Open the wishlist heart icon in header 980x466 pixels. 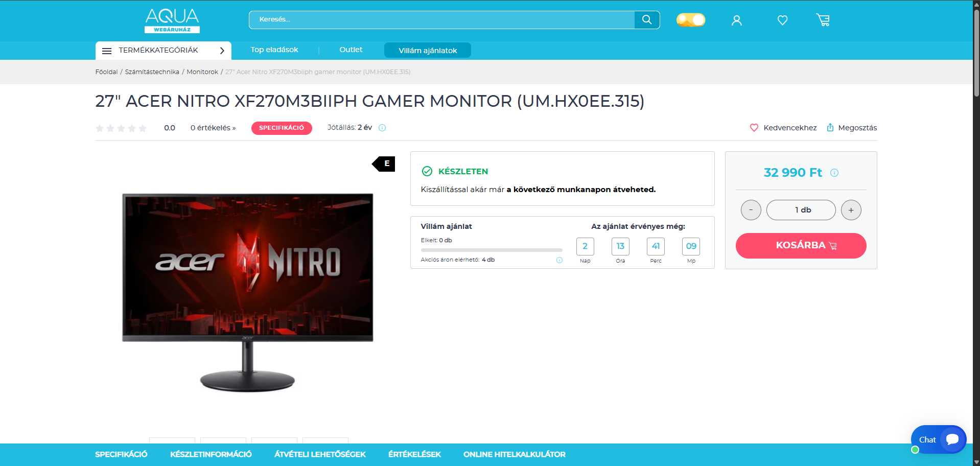tap(782, 20)
